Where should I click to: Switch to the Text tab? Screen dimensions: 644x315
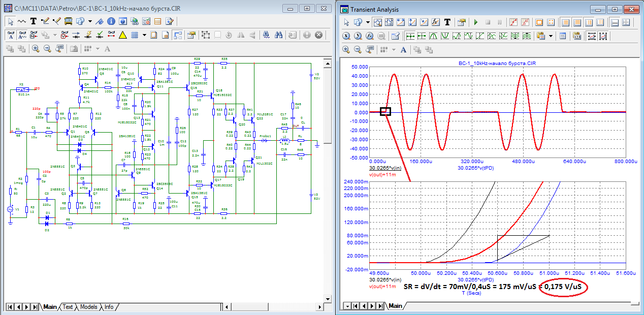click(x=68, y=307)
